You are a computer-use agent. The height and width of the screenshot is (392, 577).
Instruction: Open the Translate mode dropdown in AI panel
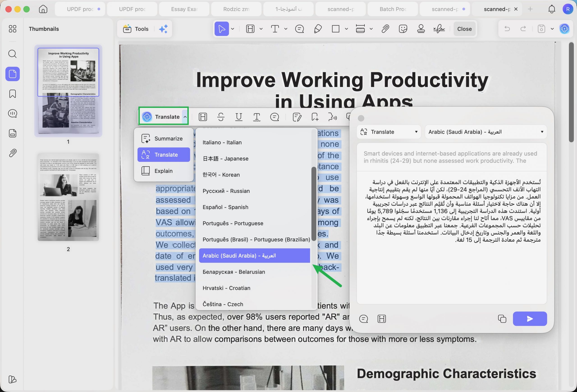pos(389,132)
